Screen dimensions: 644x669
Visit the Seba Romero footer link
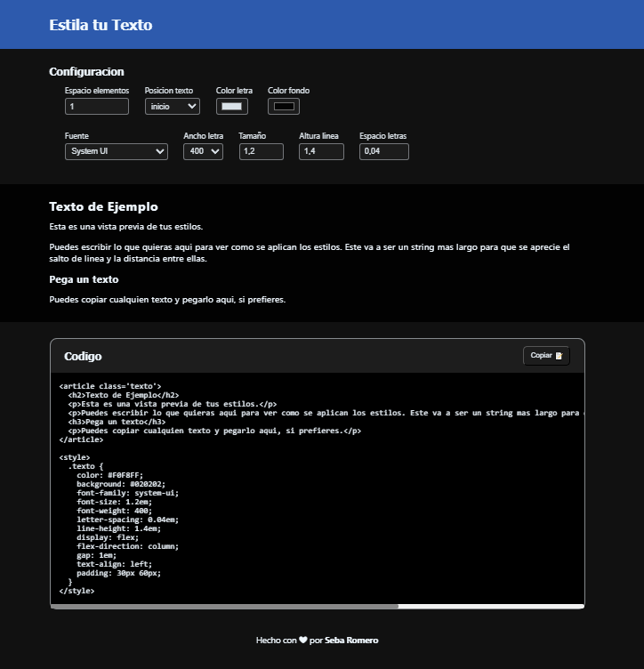[351, 640]
